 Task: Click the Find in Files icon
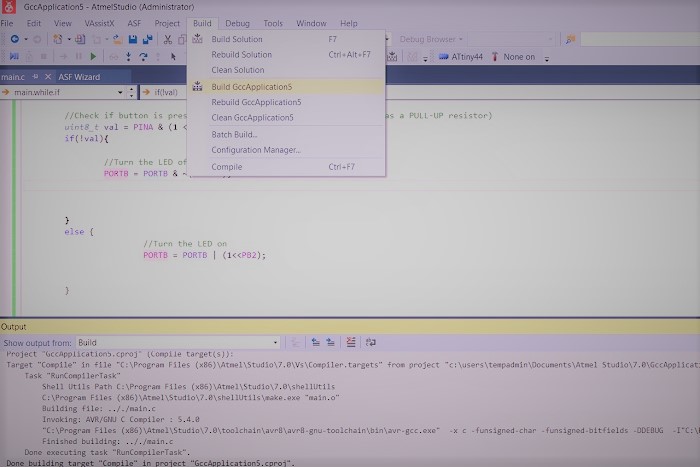(x=570, y=39)
